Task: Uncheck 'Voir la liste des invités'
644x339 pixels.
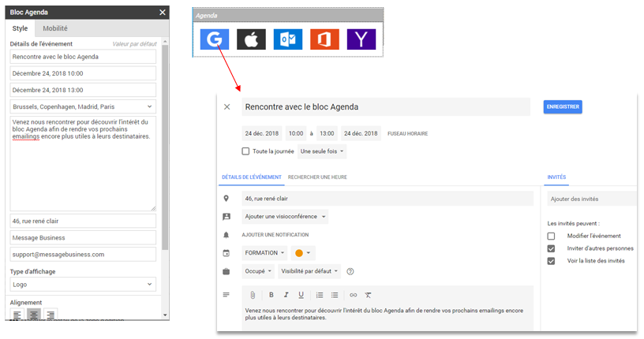Action: point(551,261)
